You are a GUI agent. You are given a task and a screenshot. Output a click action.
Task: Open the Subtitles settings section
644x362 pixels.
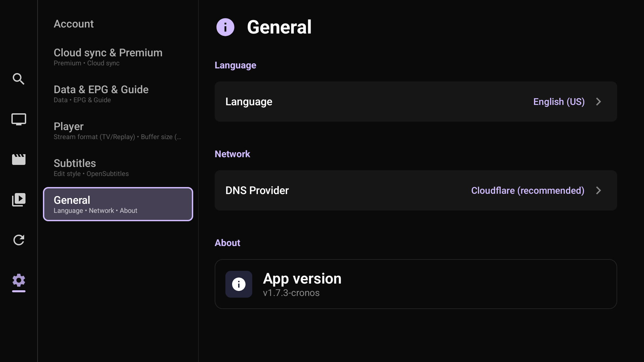click(x=118, y=168)
